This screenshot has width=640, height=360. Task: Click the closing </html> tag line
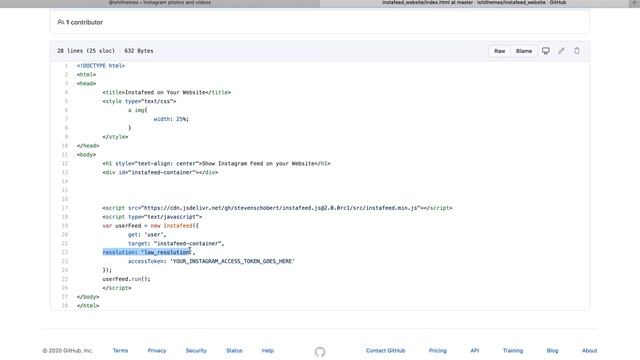[x=88, y=306]
